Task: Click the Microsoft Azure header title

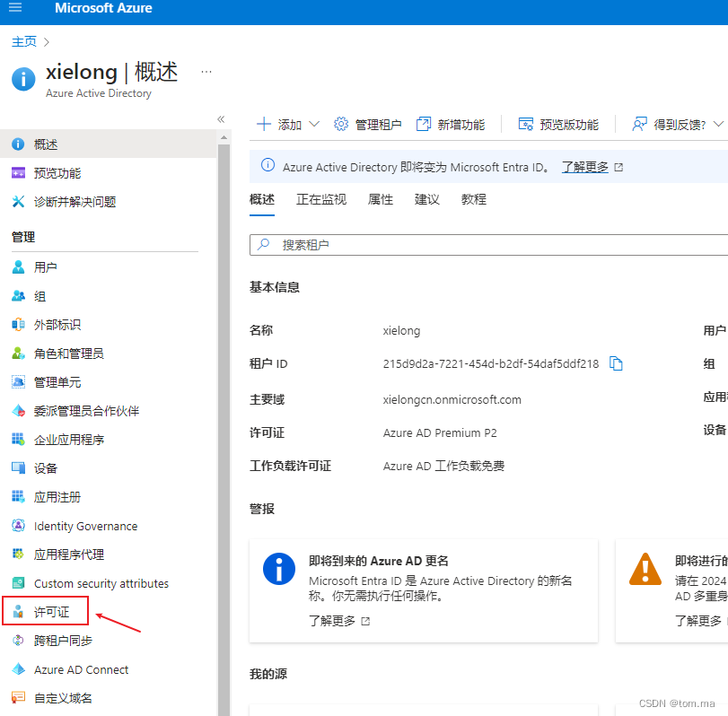Action: (103, 8)
